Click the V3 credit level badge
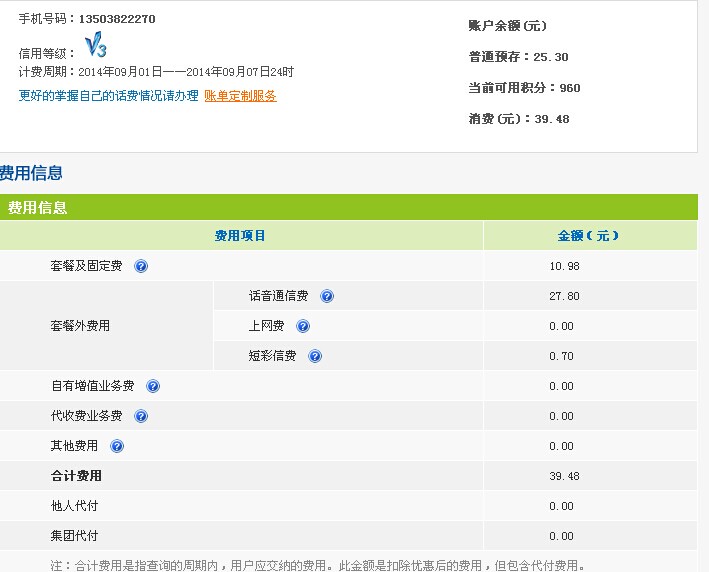 [x=96, y=45]
